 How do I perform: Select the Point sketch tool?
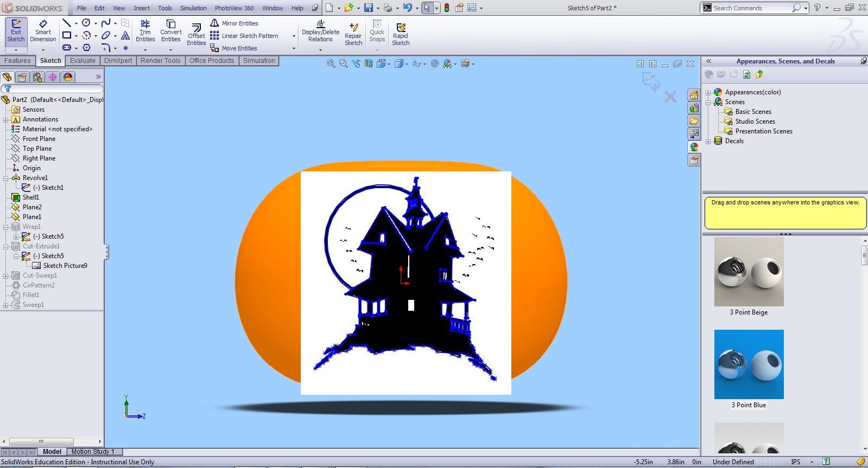tap(125, 48)
